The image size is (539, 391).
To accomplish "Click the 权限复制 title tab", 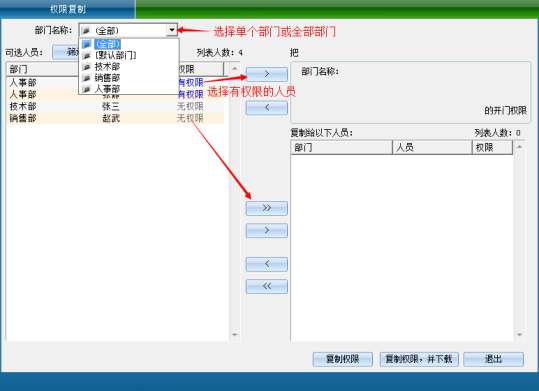I will coord(67,9).
